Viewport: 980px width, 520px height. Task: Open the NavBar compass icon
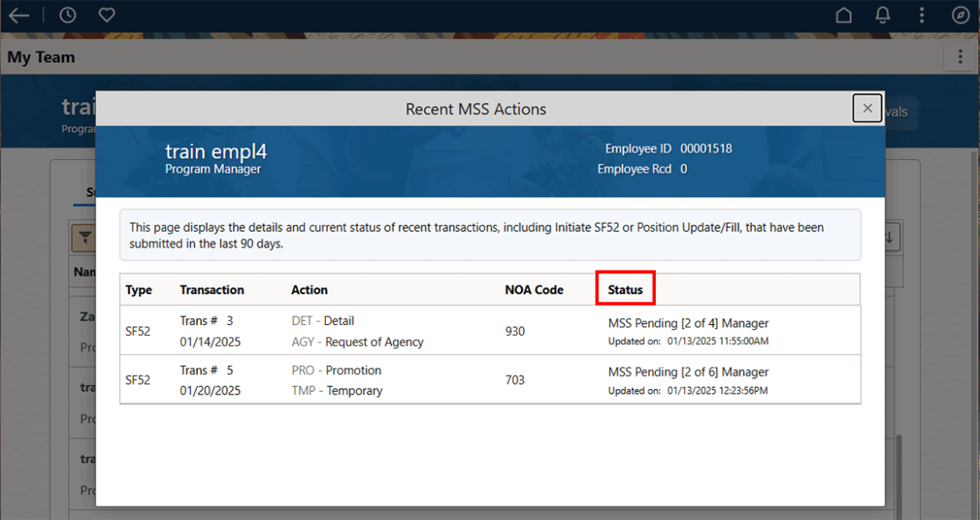pyautogui.click(x=960, y=14)
